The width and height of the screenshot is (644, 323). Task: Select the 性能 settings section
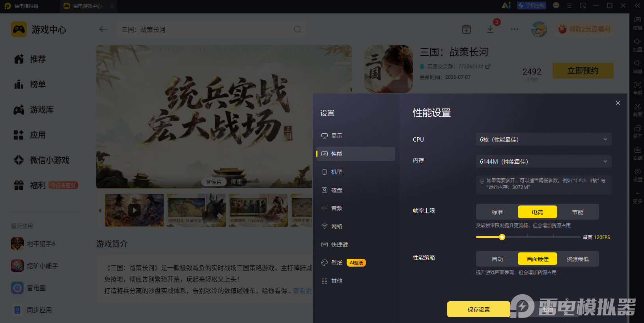pyautogui.click(x=356, y=154)
